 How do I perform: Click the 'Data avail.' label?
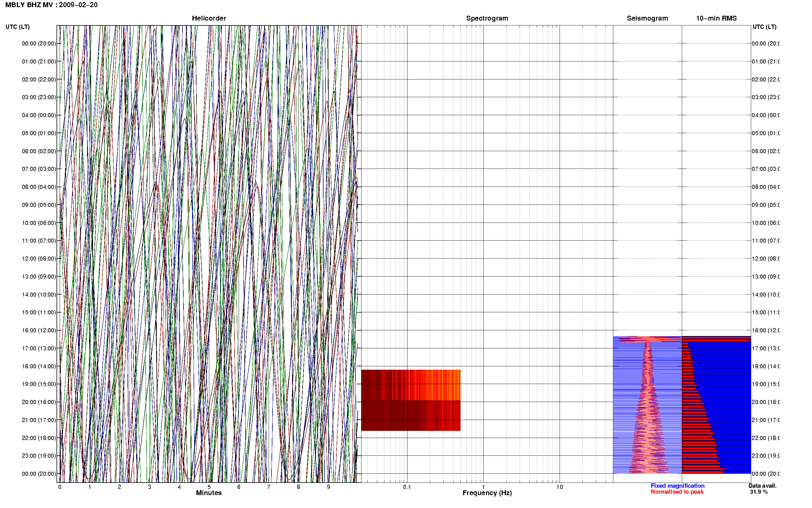coord(762,486)
